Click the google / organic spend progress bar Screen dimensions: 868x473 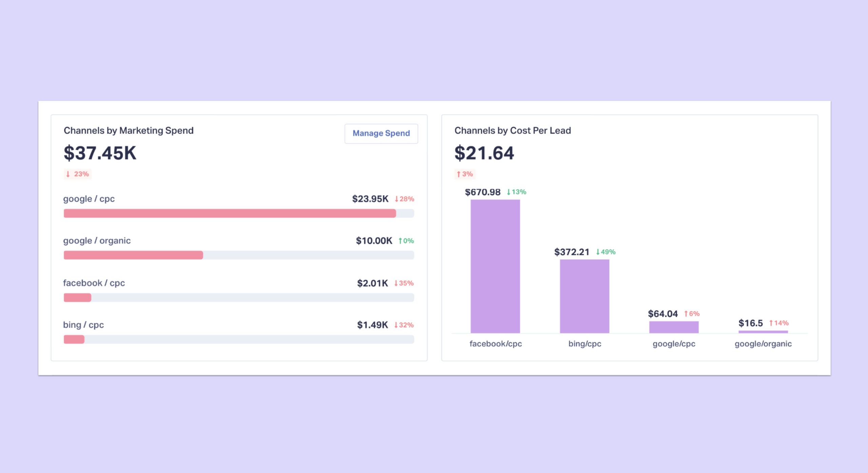239,255
